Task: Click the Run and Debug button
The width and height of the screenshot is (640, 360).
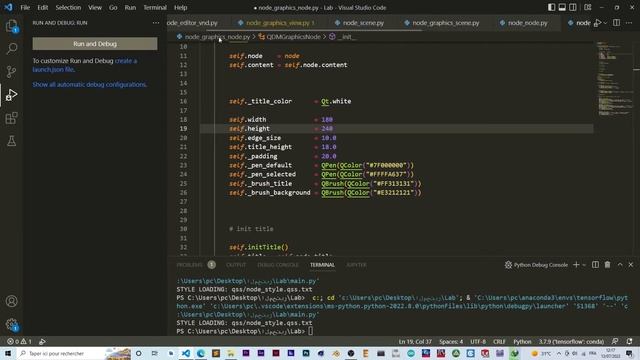Action: (95, 44)
